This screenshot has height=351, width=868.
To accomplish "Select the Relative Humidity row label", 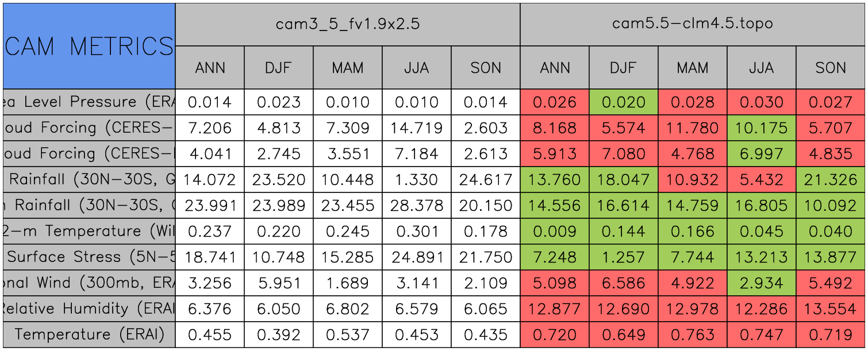I will pos(89,308).
